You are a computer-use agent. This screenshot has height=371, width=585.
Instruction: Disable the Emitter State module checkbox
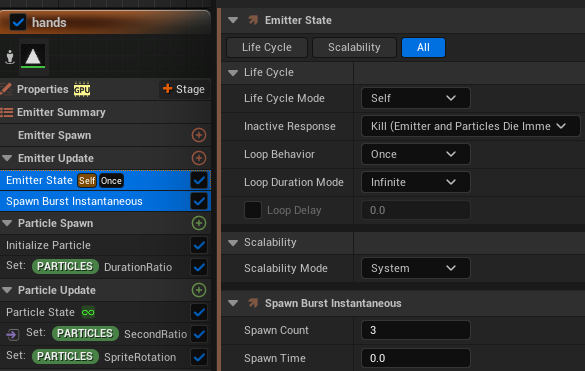(199, 181)
